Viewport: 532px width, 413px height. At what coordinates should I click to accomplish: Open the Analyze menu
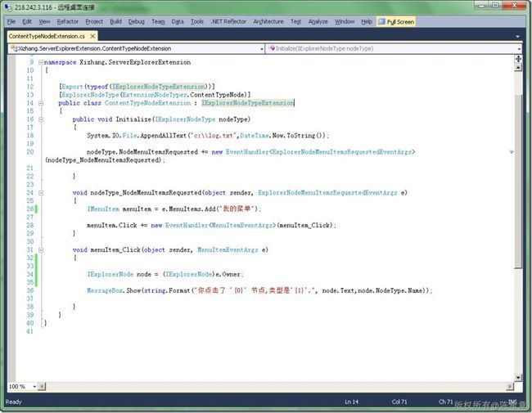(318, 22)
